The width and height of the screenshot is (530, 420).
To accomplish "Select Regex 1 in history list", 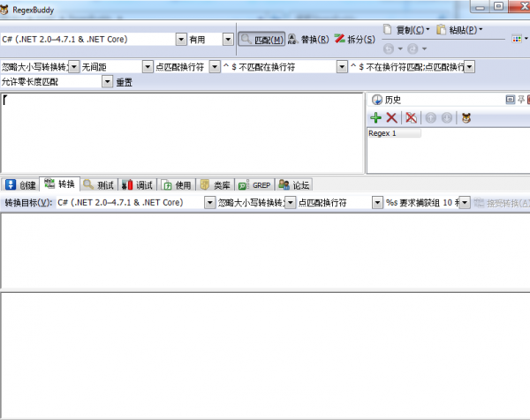I will 394,133.
